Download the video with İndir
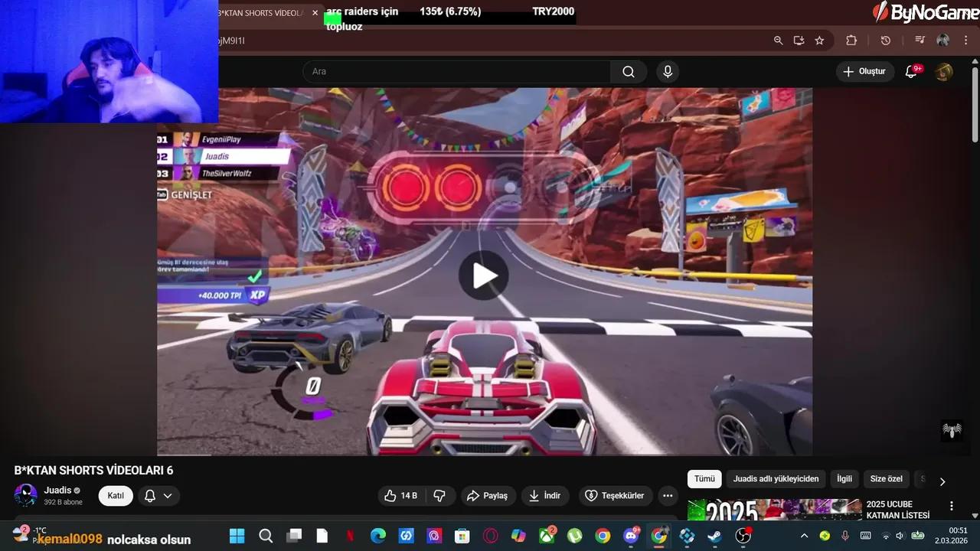 pos(545,496)
